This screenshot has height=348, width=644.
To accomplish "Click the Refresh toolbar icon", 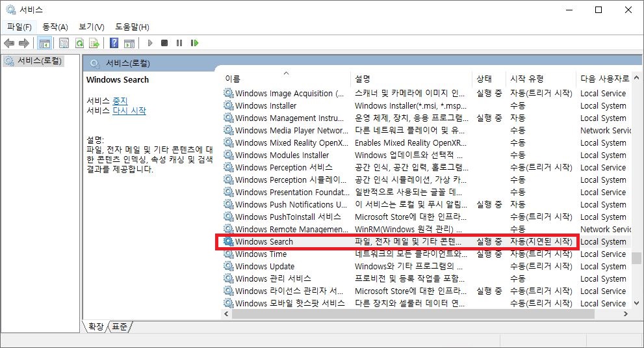I will pos(79,43).
